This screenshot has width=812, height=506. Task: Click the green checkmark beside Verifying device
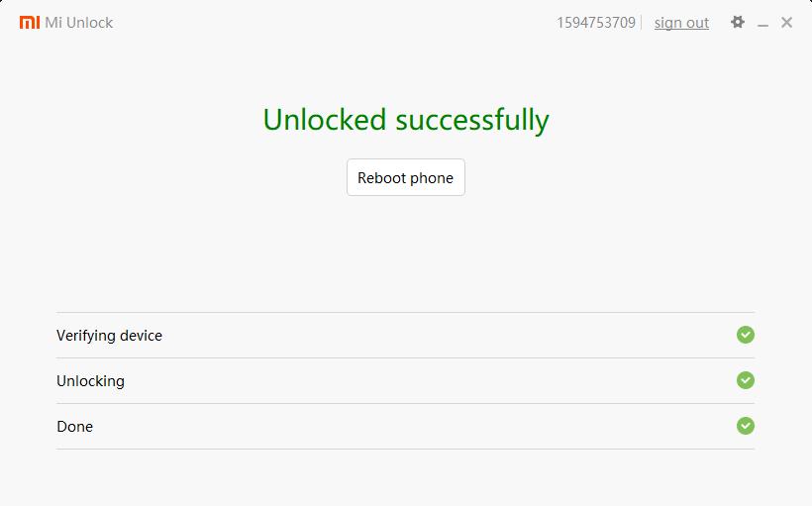(746, 335)
